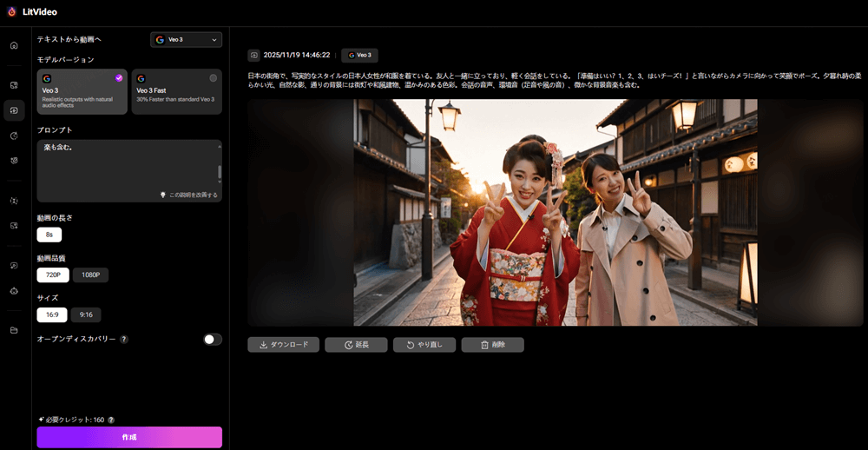Click the home icon in left sidebar
Screen dimensions: 868x450
14,45
